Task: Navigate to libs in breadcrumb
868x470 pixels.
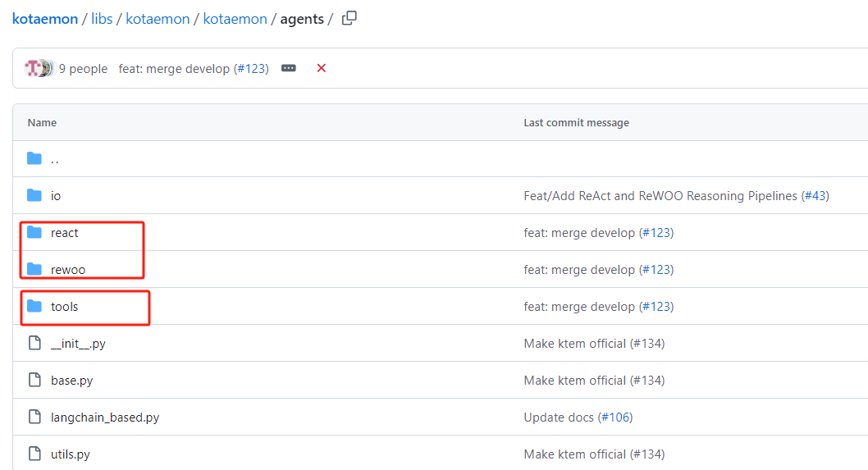Action: (102, 19)
